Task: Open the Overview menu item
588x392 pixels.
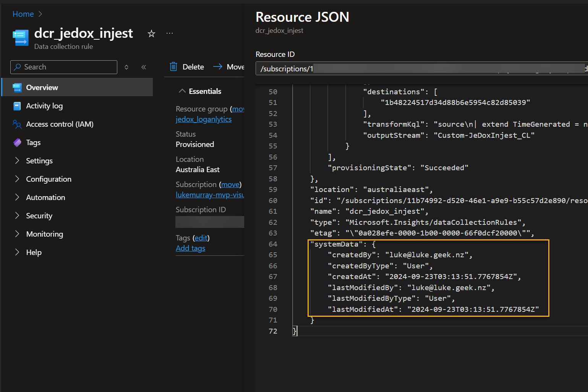Action: [77, 87]
